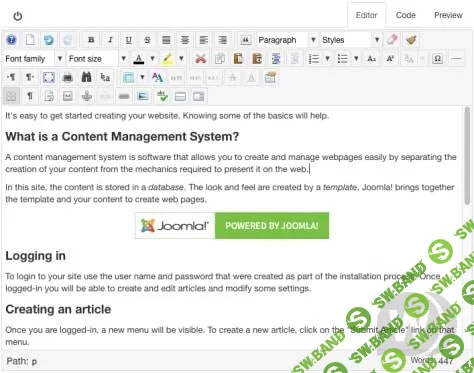
Task: Set left-to-right text direction
Action: [x=11, y=78]
